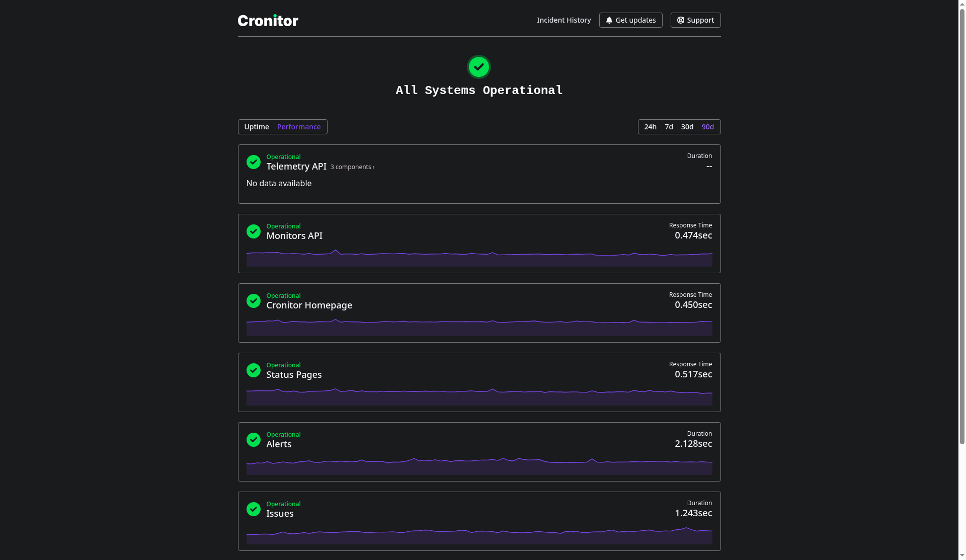Select the 90d time range
The height and width of the screenshot is (560, 966).
point(708,127)
